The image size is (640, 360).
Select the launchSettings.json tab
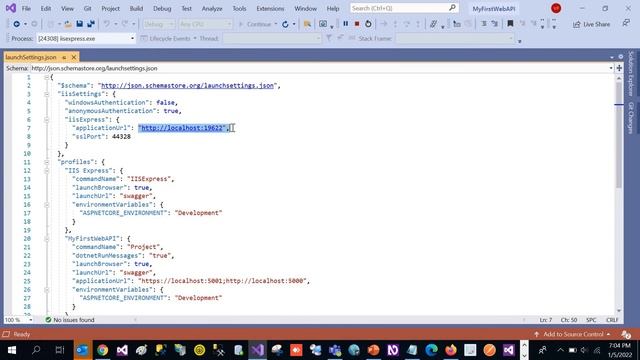click(x=31, y=57)
